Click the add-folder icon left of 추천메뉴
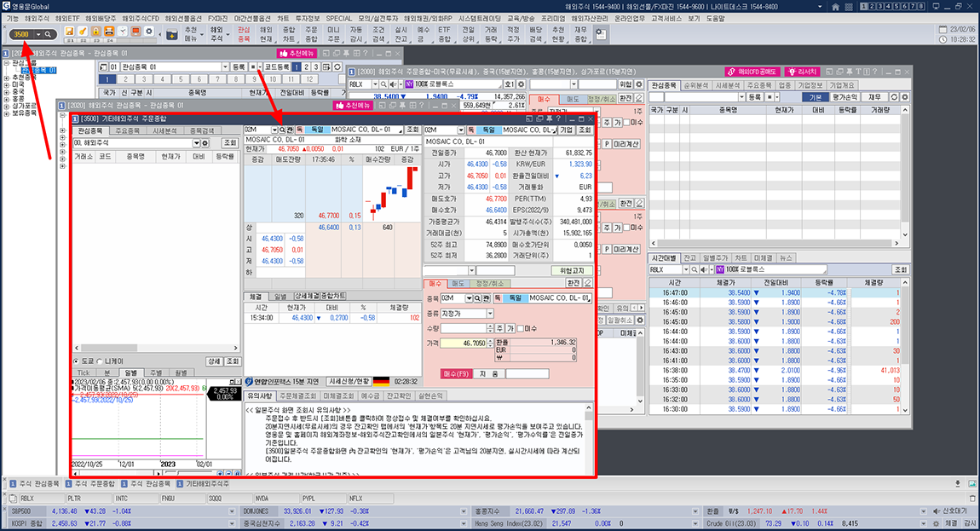The image size is (980, 531). coord(171,34)
